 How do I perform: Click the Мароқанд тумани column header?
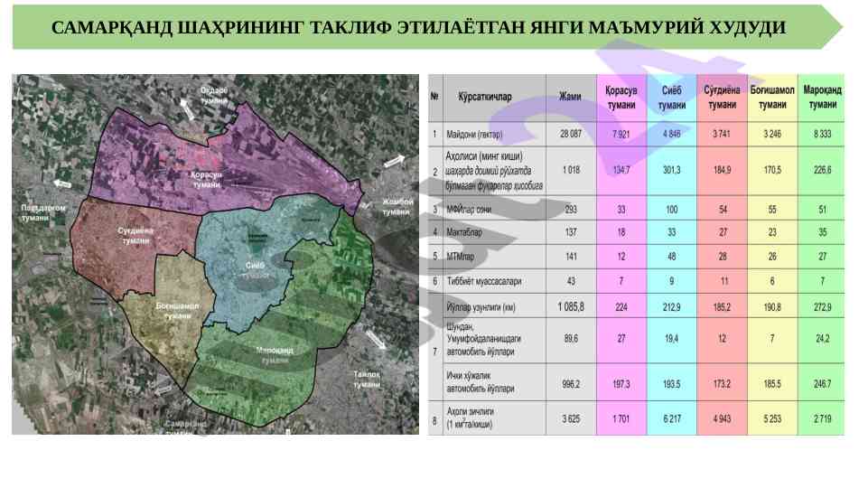click(x=821, y=97)
